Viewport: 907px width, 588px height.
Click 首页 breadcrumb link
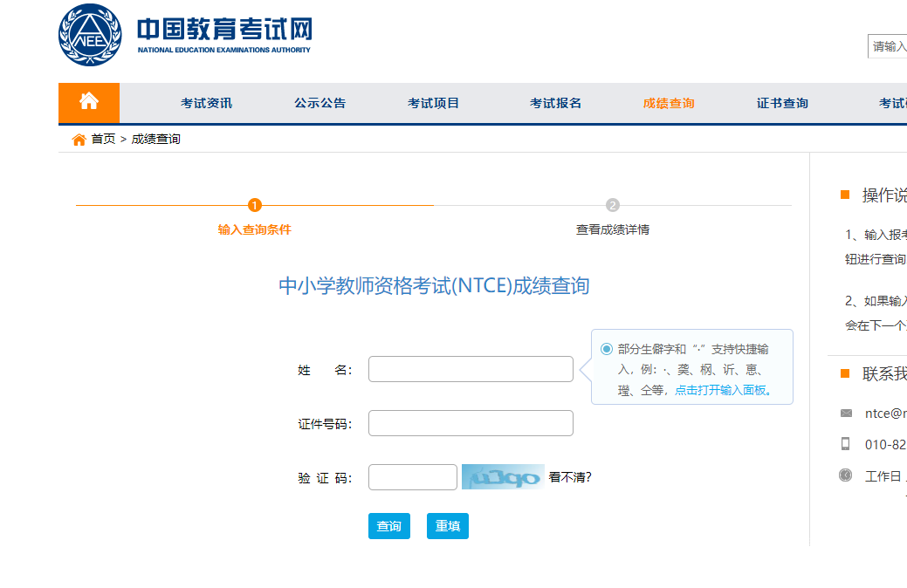click(x=104, y=139)
